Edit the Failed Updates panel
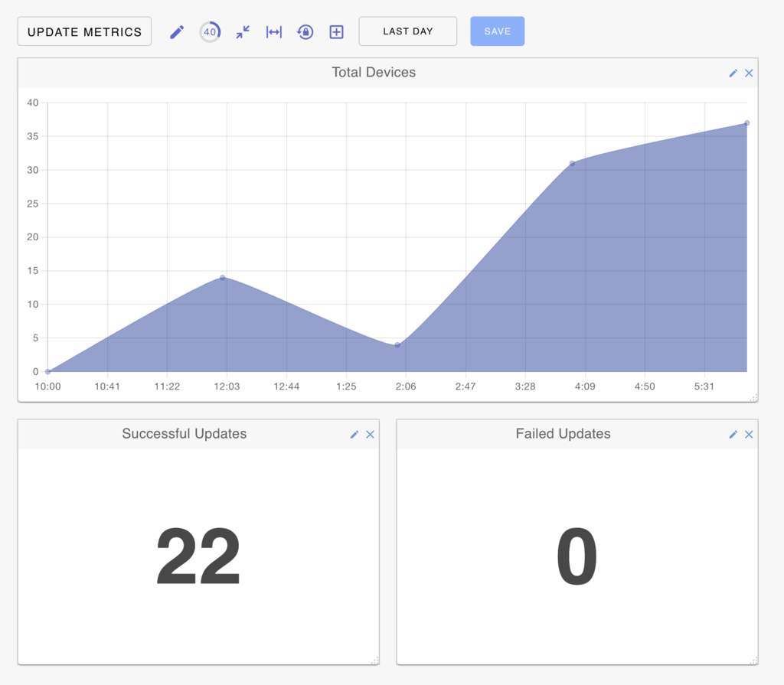 [x=733, y=434]
